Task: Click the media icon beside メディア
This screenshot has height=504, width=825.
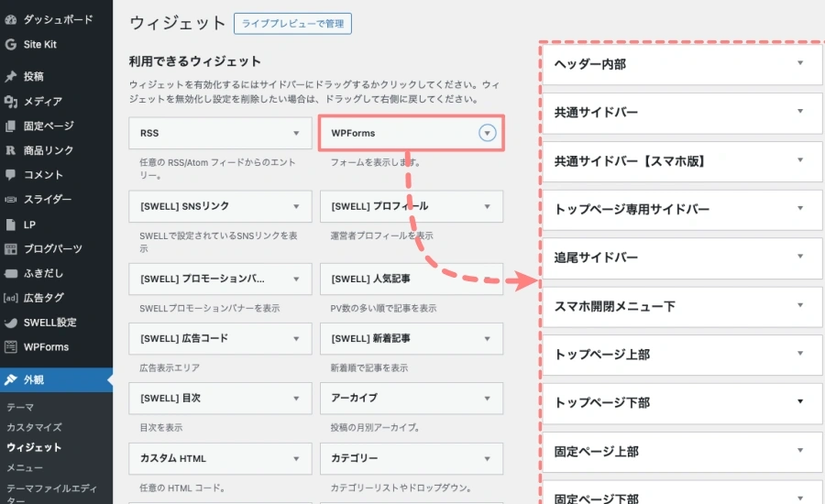Action: point(10,101)
